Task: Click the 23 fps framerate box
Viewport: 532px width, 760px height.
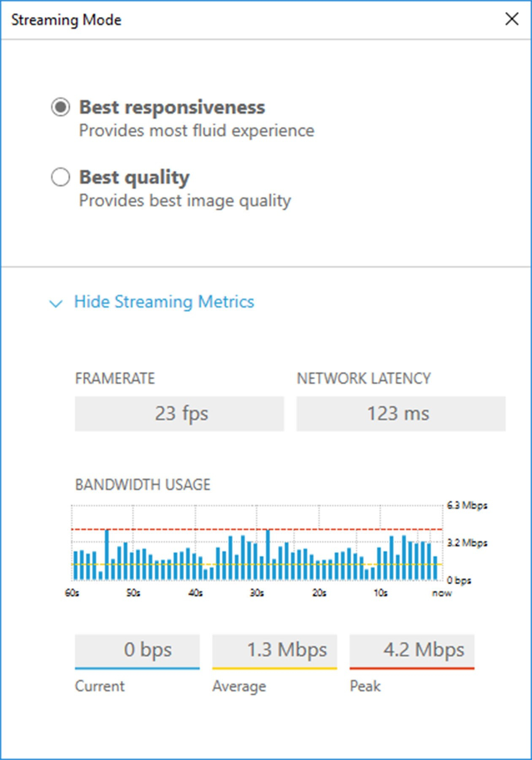Action: pyautogui.click(x=179, y=413)
